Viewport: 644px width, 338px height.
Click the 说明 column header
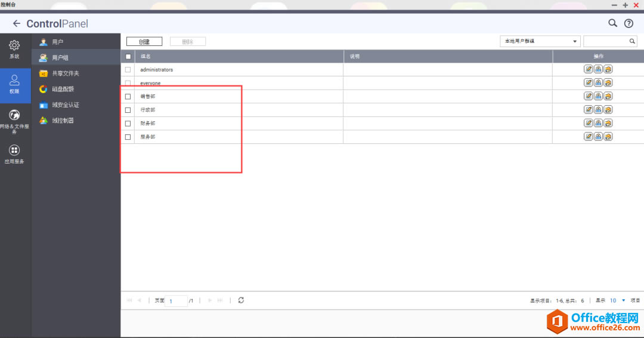[448, 56]
